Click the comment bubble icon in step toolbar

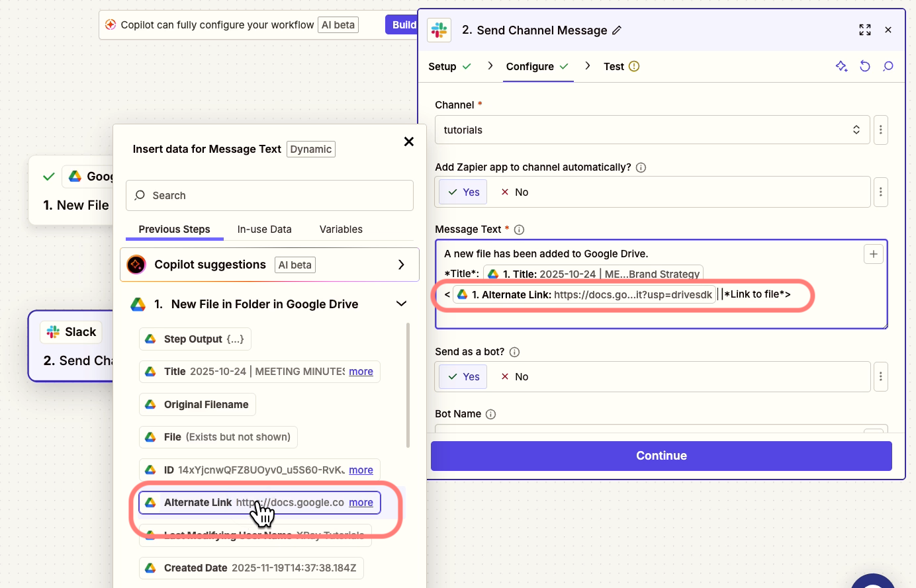[x=888, y=66]
